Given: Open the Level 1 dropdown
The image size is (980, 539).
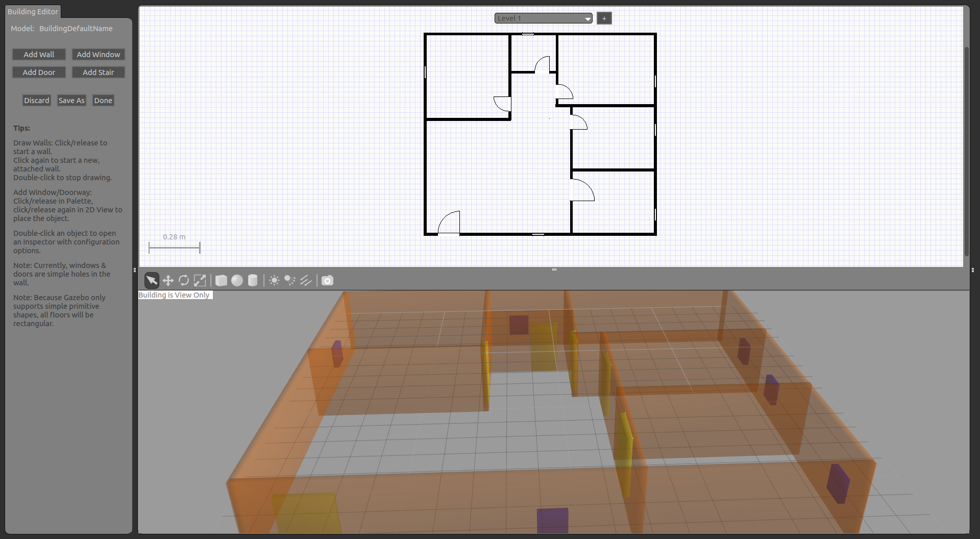Looking at the screenshot, I should tap(543, 18).
